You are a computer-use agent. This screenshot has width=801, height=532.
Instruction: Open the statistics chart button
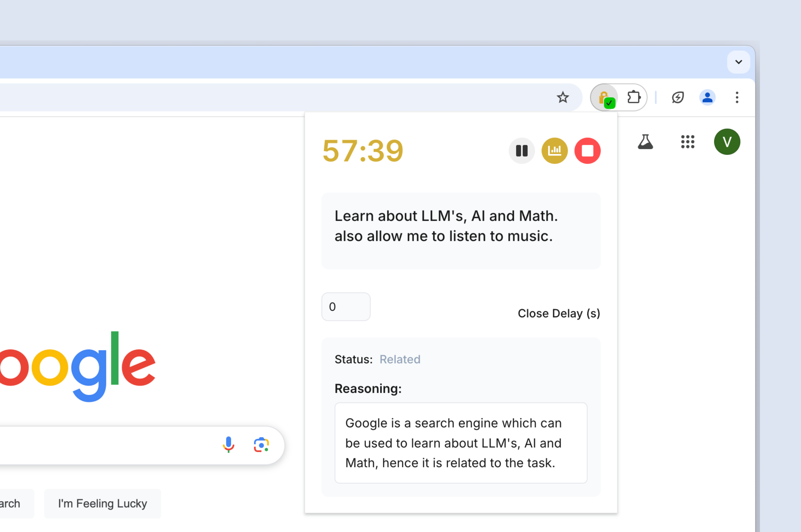pyautogui.click(x=554, y=151)
